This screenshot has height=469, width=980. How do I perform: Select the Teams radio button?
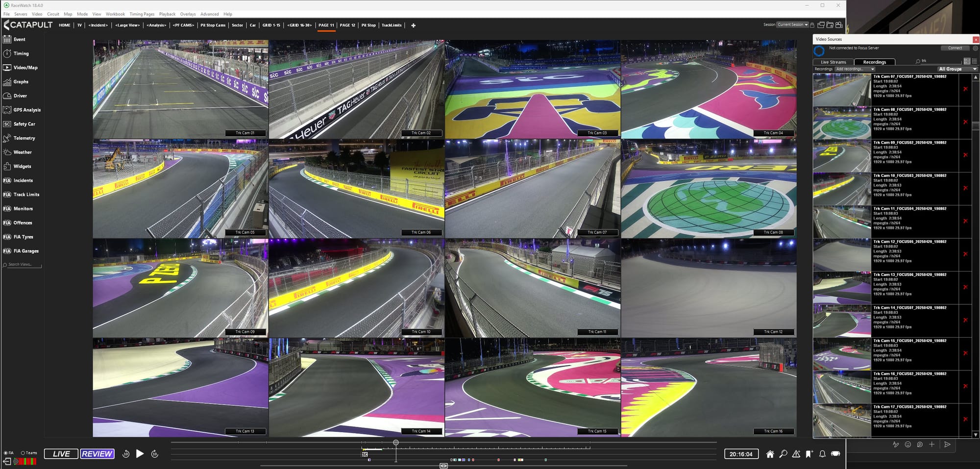click(23, 453)
